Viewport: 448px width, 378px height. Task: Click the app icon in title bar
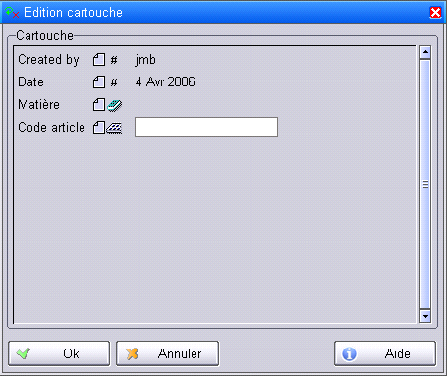[x=12, y=13]
